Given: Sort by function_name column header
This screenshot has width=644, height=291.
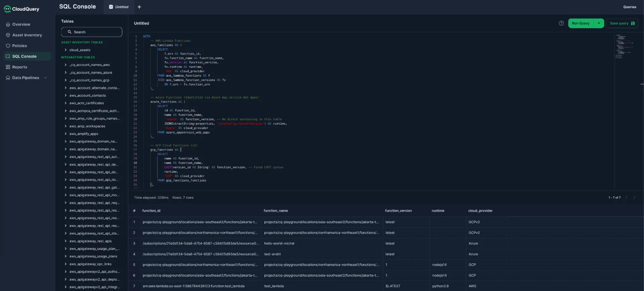Looking at the screenshot, I should tap(276, 211).
